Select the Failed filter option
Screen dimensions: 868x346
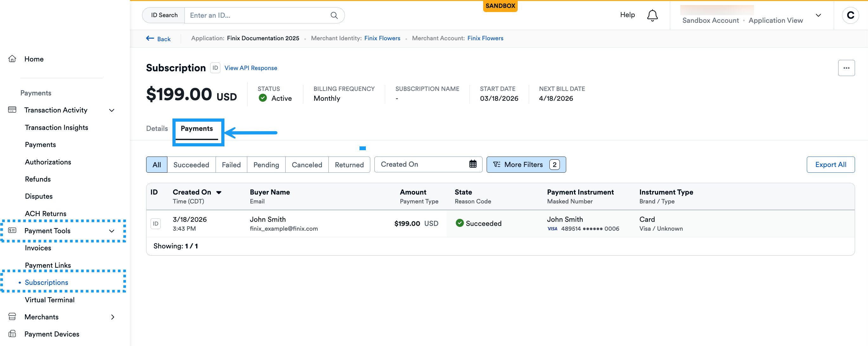coord(231,165)
